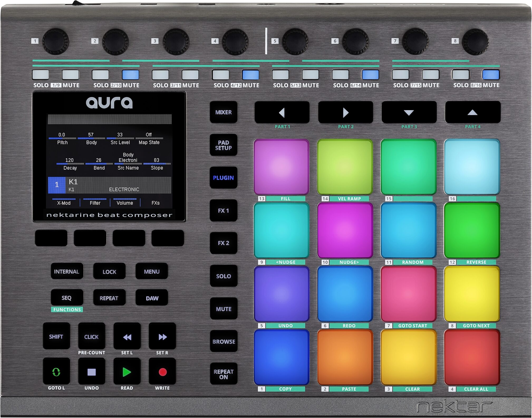Push the INTERNAL button
The height and width of the screenshot is (418, 532).
tap(67, 271)
